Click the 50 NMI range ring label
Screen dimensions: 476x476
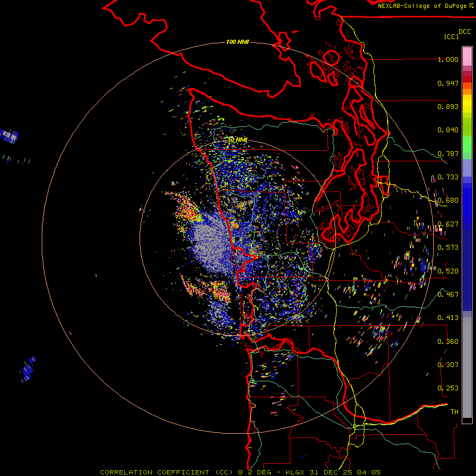point(237,140)
